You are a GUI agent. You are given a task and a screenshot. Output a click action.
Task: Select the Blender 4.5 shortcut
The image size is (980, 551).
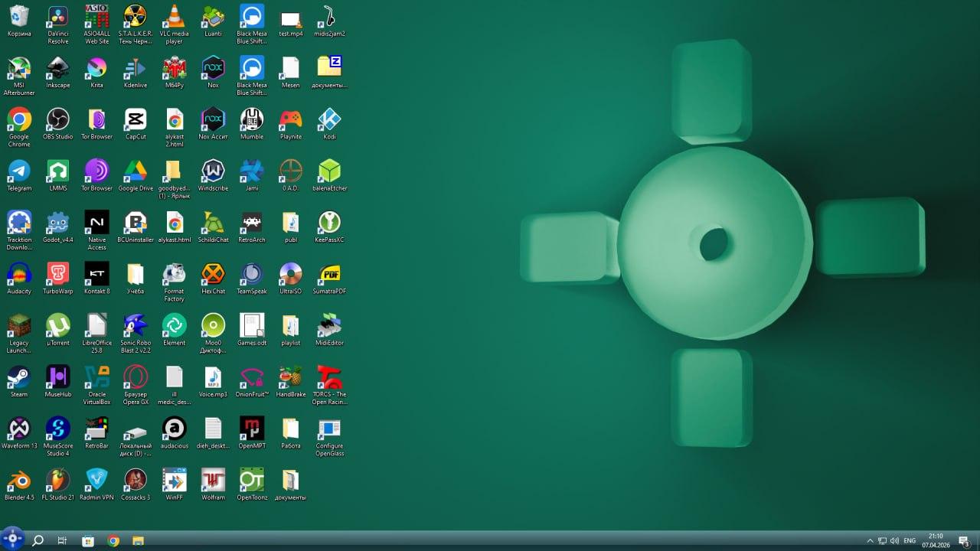pos(19,484)
